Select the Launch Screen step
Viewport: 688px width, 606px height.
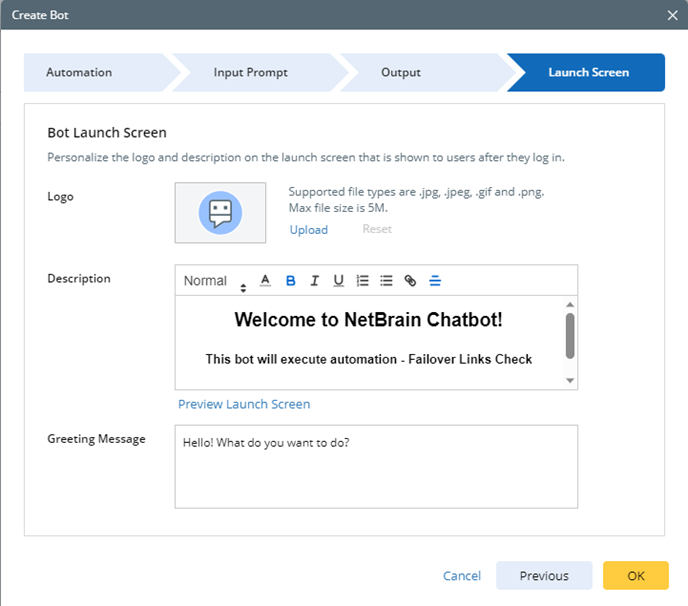pyautogui.click(x=588, y=73)
